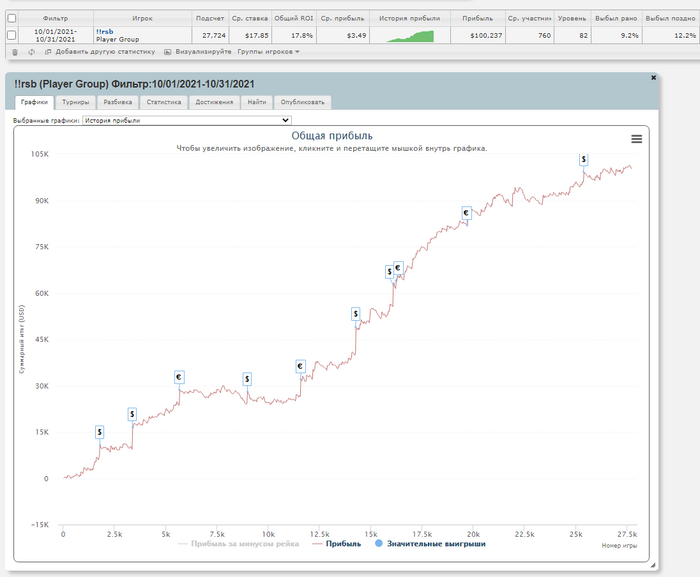700x577 pixels.
Task: Sort by the Ср. прибыль column header
Action: (343, 18)
